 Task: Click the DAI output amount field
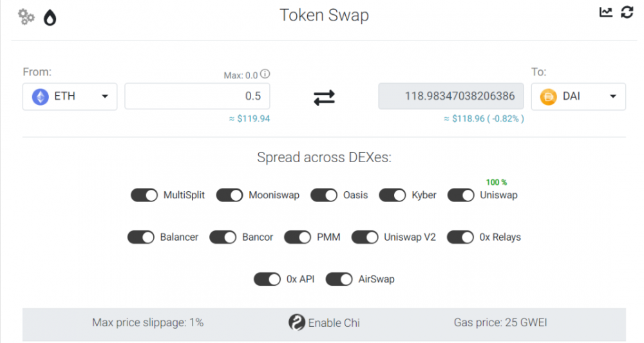[451, 97]
